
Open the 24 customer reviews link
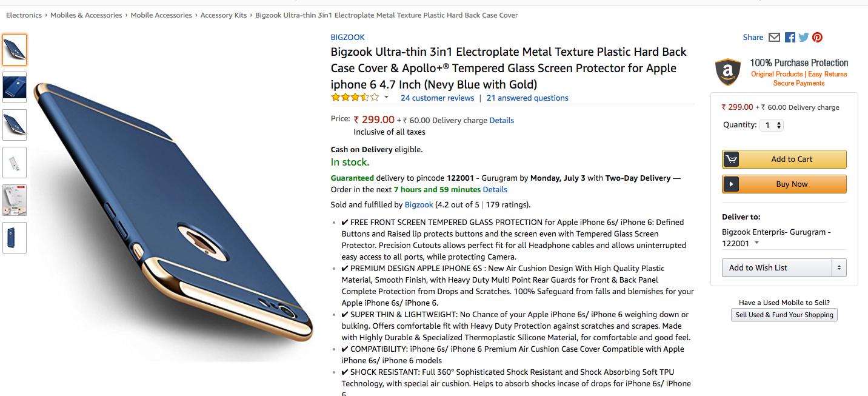click(x=437, y=98)
